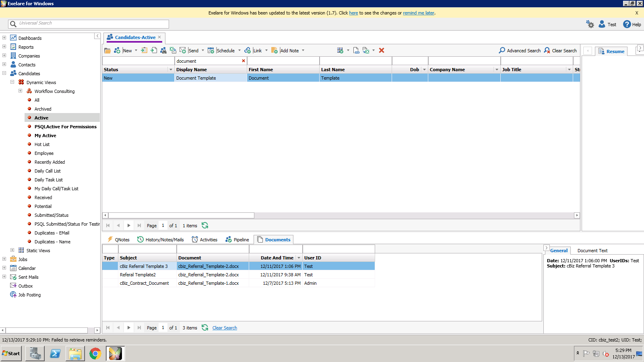Open the Windows Start menu
Screen dimensions: 644x362
click(11, 354)
